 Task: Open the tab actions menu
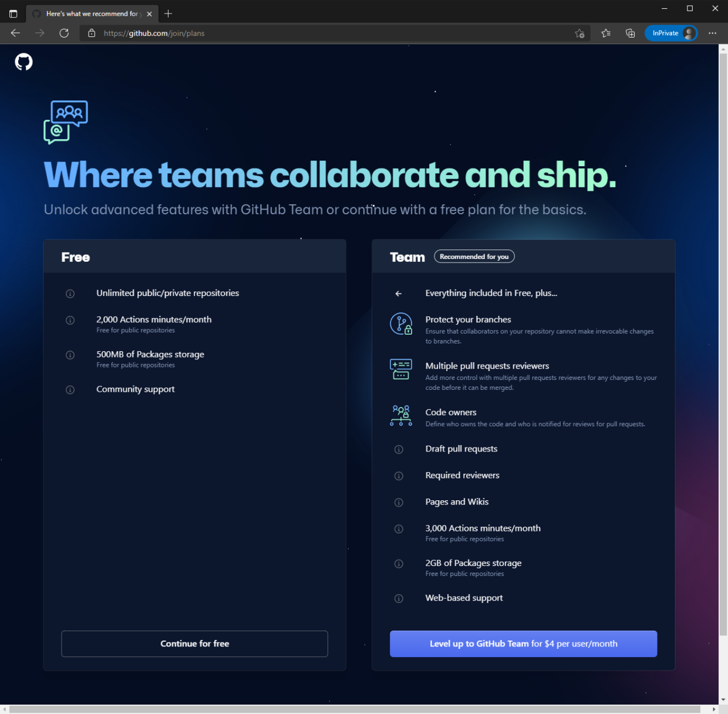click(13, 13)
